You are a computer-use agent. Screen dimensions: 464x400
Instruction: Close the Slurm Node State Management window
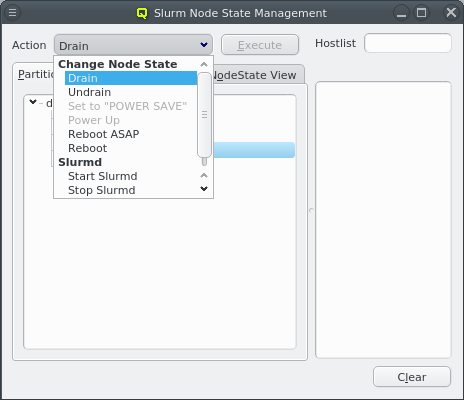(451, 13)
